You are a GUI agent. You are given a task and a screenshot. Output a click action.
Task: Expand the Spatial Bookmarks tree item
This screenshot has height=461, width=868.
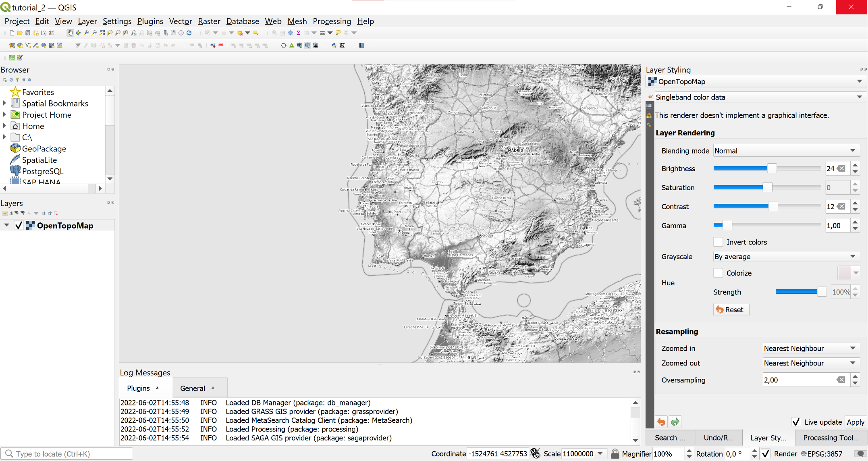(x=4, y=104)
